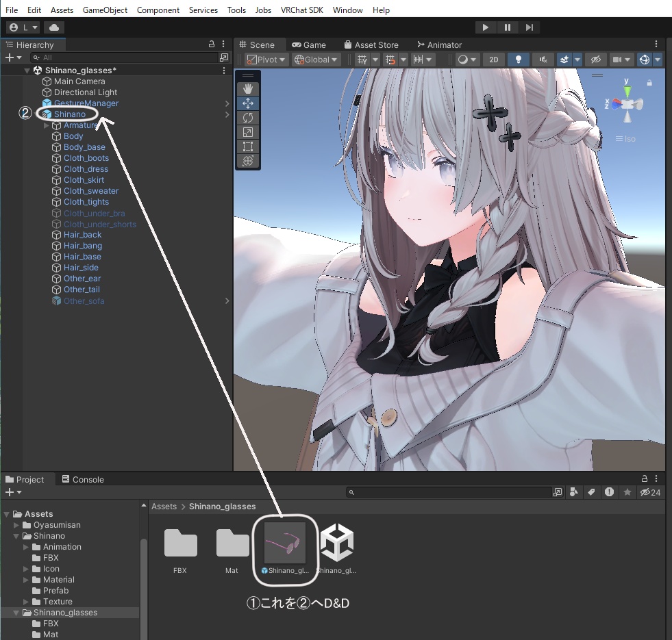
Task: Select the Rotate tool in Scene
Action: [248, 117]
